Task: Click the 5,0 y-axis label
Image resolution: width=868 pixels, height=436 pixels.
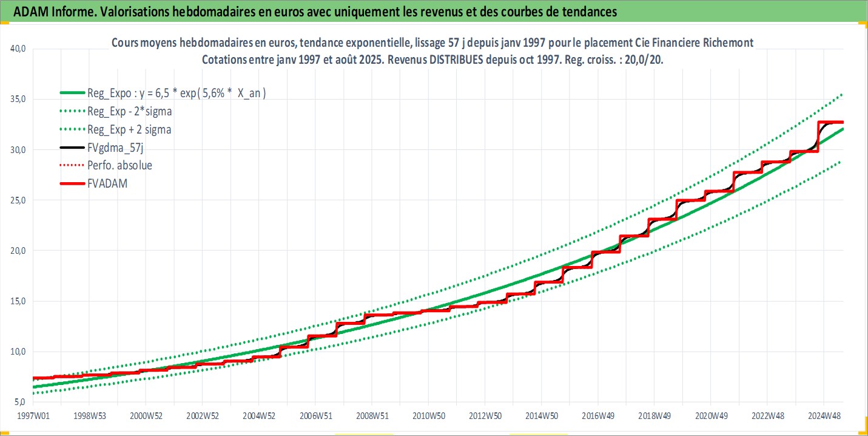Action: 19,402
